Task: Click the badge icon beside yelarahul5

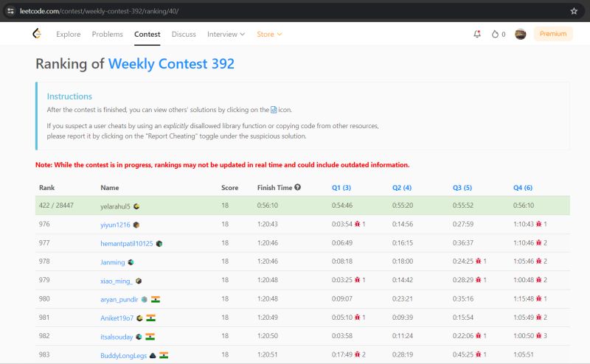Action: [136, 206]
